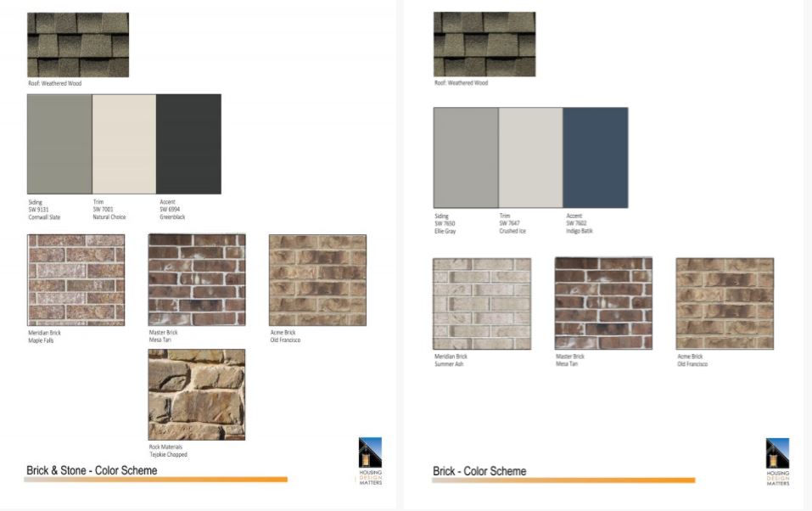Select the Ellie Gray siding color swatch
812x511 pixels.
466,158
